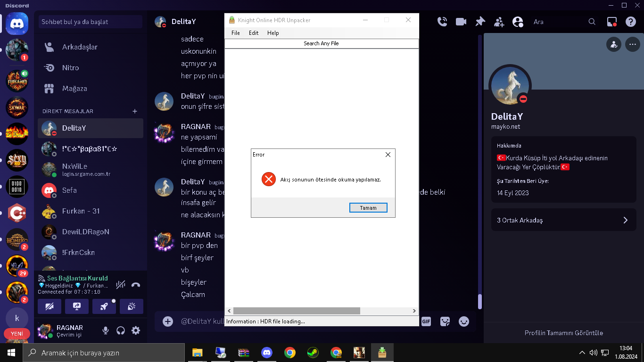Open Discord help
This screenshot has height=362, width=644.
coord(631,22)
